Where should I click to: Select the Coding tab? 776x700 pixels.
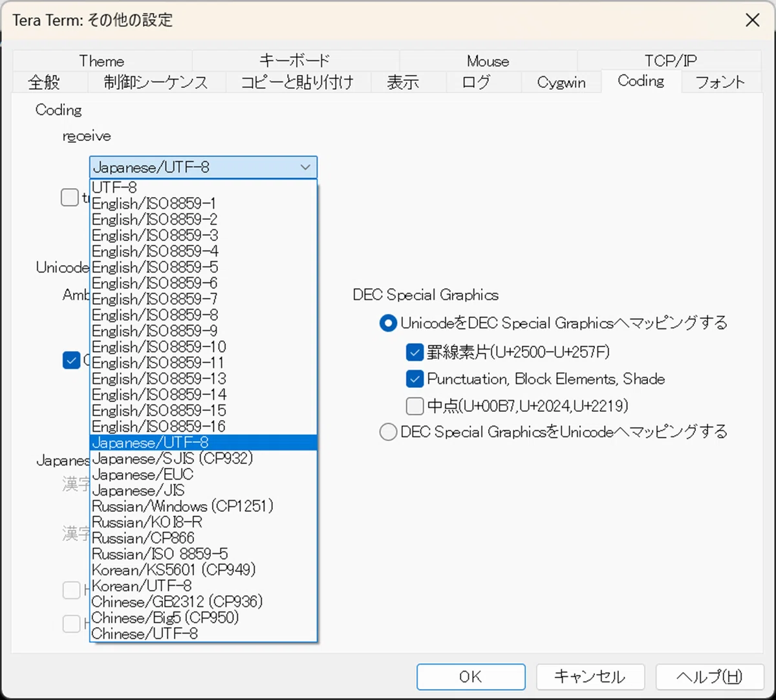pos(641,81)
